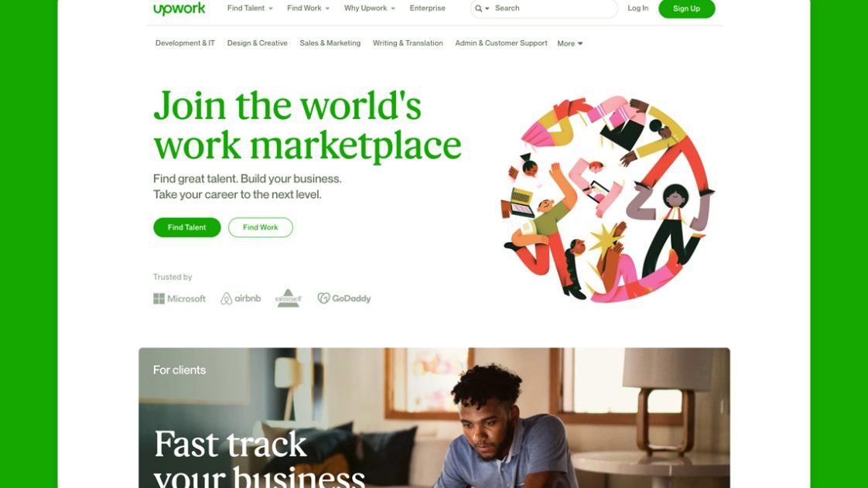Expand the Find Talent dropdown
The width and height of the screenshot is (868, 488).
(x=250, y=9)
